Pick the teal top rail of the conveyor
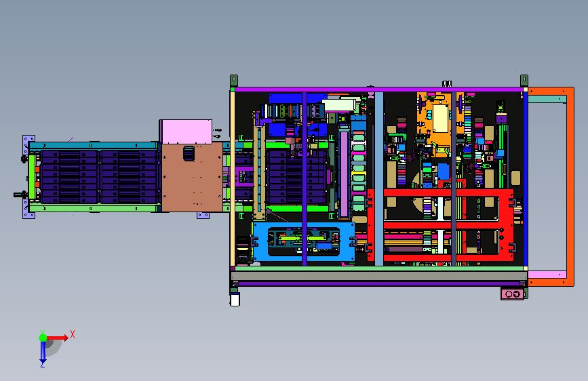The height and width of the screenshot is (381, 588). coord(93,146)
